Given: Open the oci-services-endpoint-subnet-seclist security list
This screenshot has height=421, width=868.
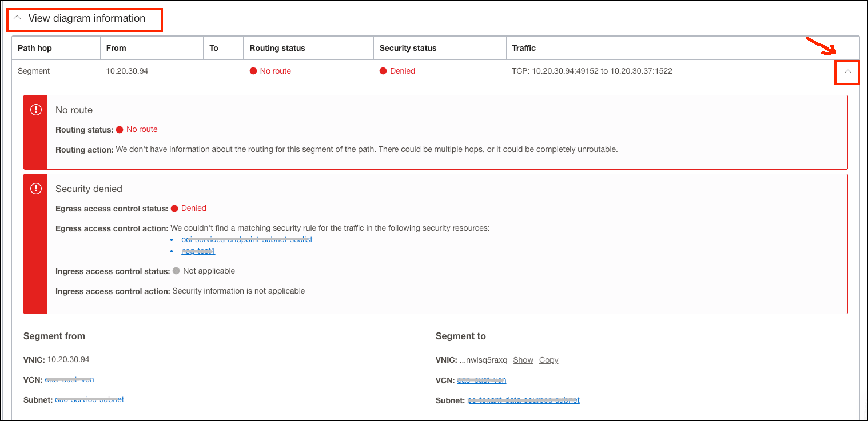Looking at the screenshot, I should 246,239.
